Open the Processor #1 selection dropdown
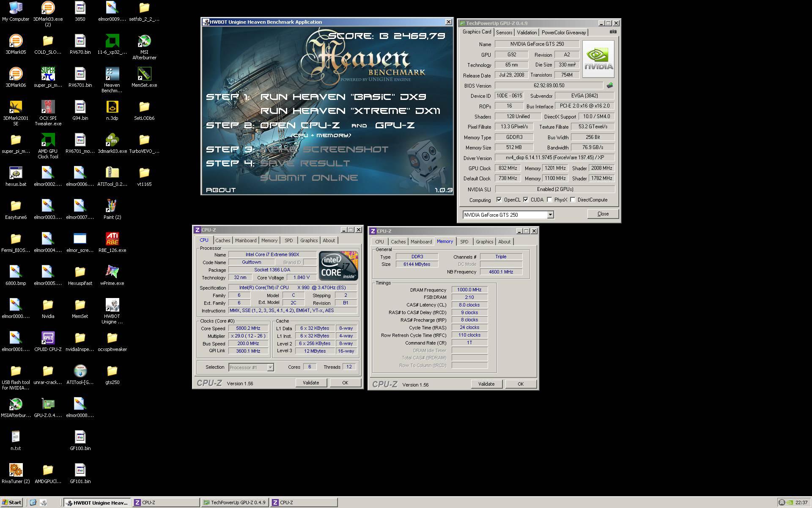The height and width of the screenshot is (508, 812). (x=270, y=367)
